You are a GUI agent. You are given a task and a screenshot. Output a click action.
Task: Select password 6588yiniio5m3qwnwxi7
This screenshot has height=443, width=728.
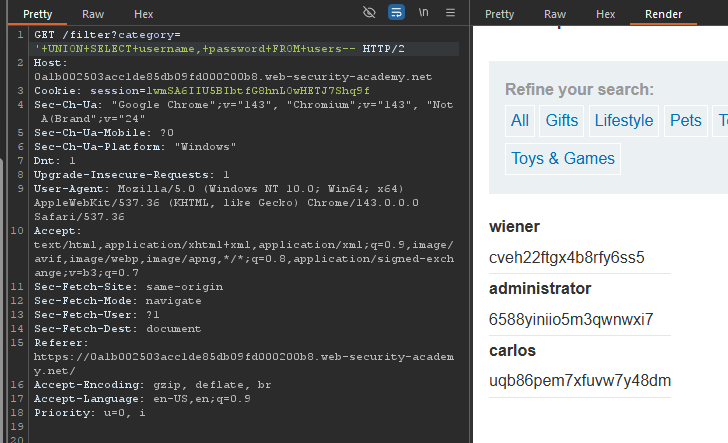coord(571,319)
